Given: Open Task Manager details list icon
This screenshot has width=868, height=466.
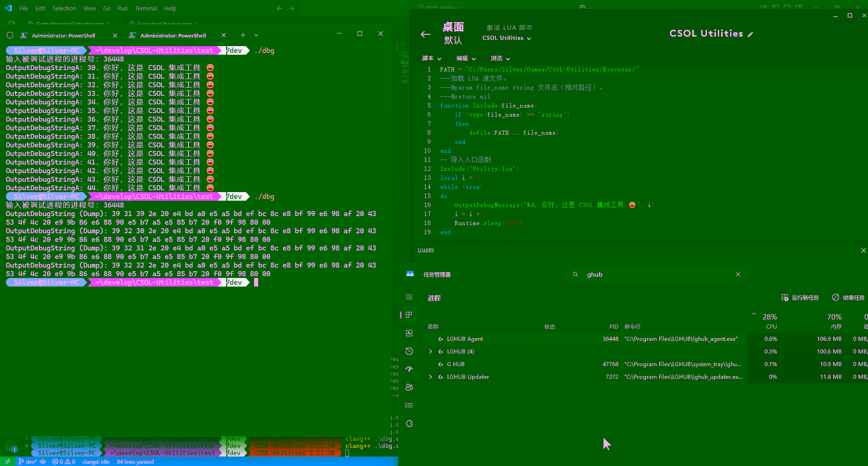Looking at the screenshot, I should 409,405.
